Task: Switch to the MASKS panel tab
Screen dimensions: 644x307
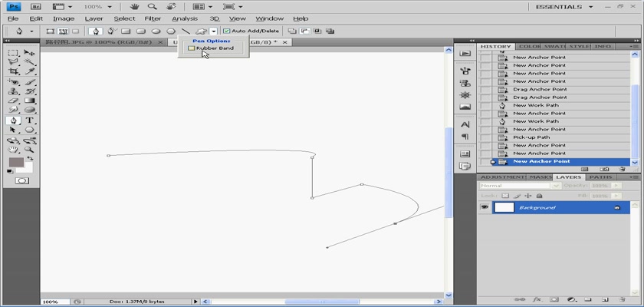Action: coord(540,177)
